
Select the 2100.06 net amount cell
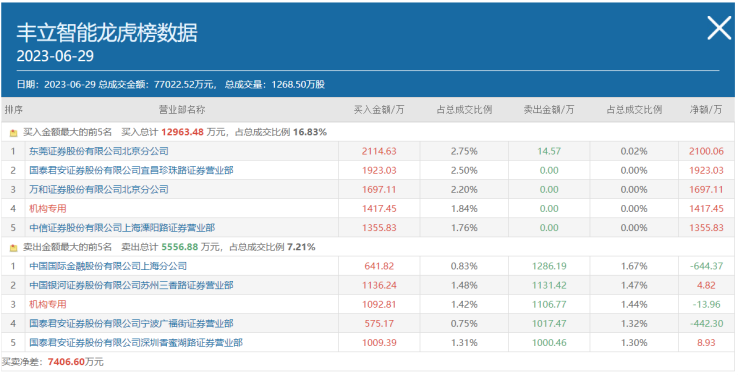click(x=706, y=151)
